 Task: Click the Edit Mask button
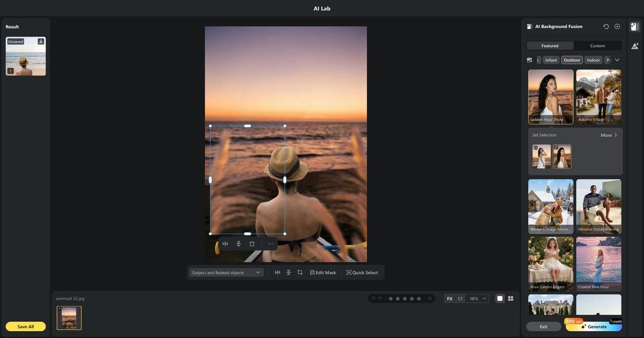323,273
